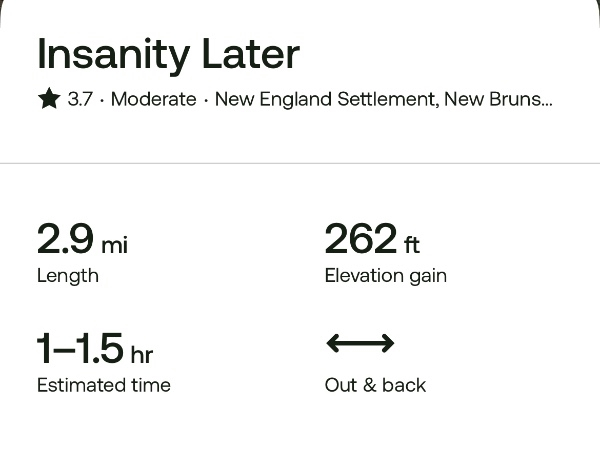Click the horizontal divider under the header
Image resolution: width=600 pixels, height=450 pixels.
(300, 163)
